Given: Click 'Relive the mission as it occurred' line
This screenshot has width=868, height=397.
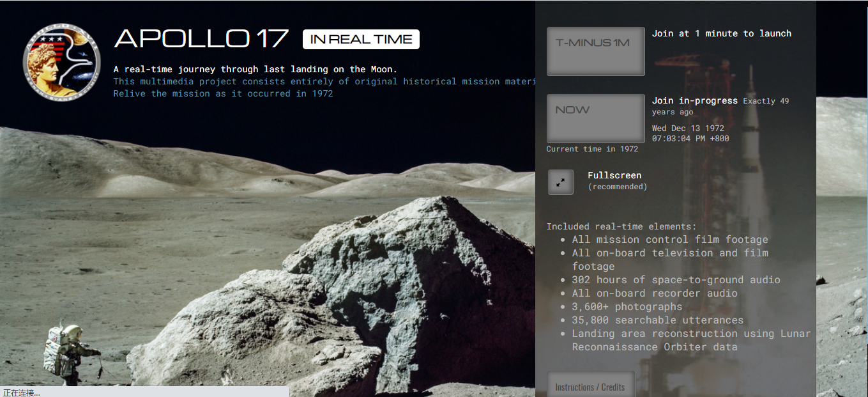Looking at the screenshot, I should [223, 93].
